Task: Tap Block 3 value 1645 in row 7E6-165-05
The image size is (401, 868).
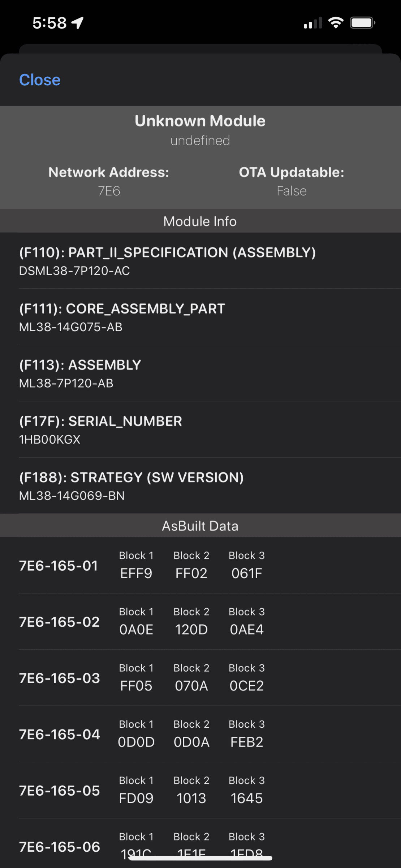Action: 246,798
